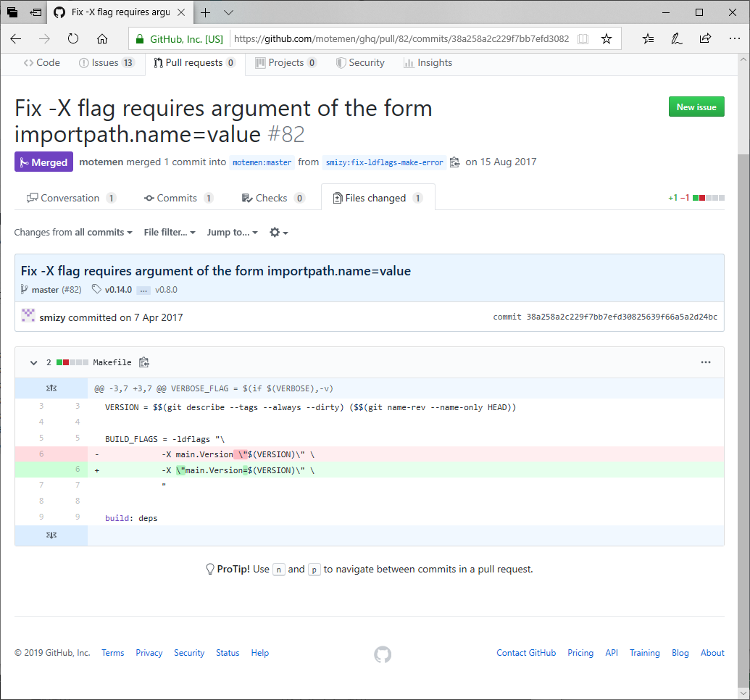Click smizy committer name link
750x700 pixels.
click(53, 317)
